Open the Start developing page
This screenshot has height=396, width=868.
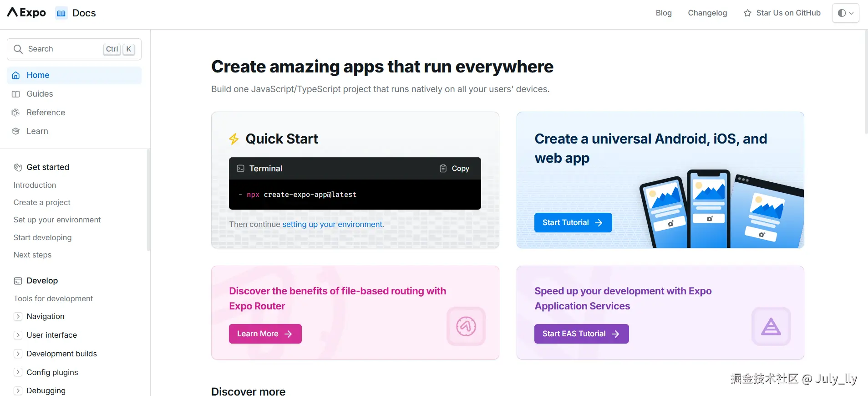click(x=43, y=237)
